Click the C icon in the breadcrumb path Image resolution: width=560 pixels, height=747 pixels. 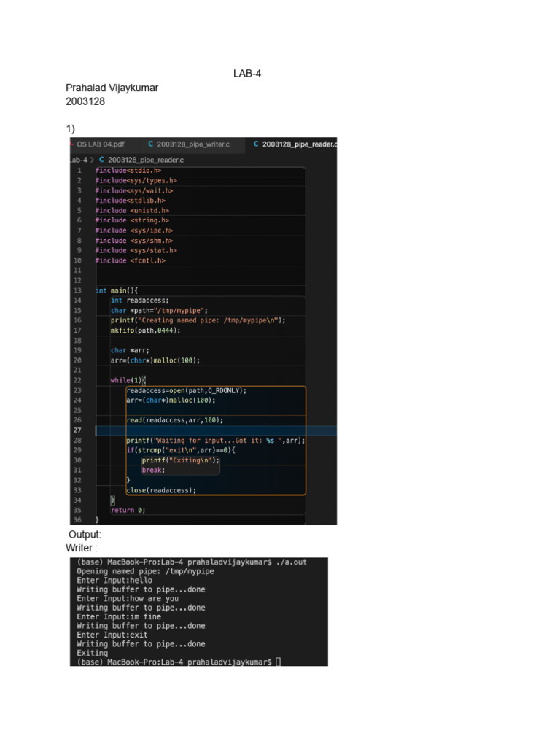101,159
